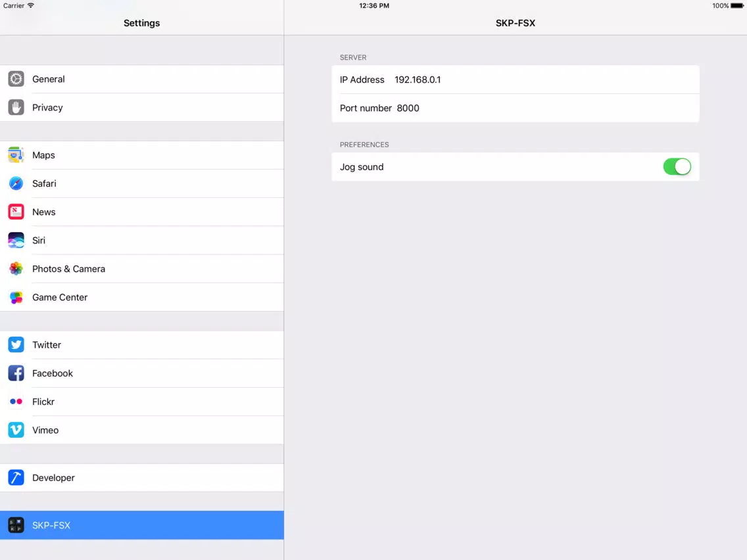This screenshot has height=560, width=747.
Task: Tap the Port number label
Action: click(x=366, y=108)
